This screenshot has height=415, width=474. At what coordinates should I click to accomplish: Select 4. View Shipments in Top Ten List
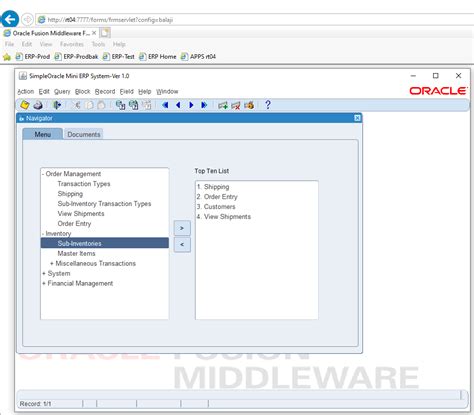tap(223, 217)
